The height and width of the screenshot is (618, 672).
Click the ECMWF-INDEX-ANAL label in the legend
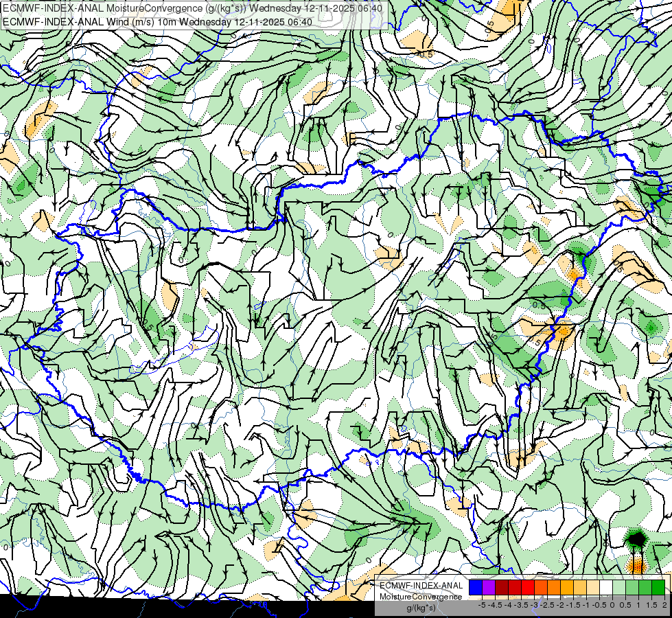click(x=421, y=586)
